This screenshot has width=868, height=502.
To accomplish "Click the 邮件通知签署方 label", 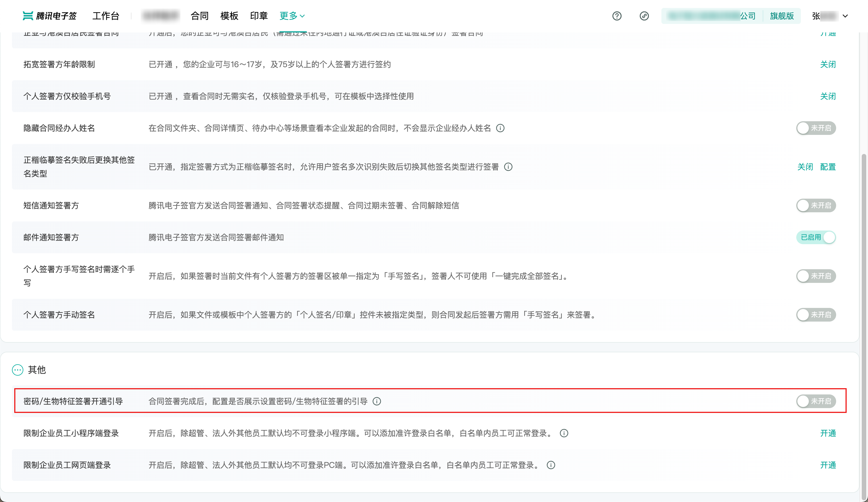I will [x=51, y=237].
